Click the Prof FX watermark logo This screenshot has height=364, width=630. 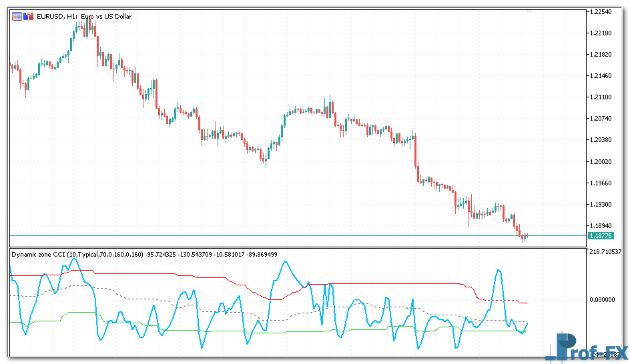587,347
